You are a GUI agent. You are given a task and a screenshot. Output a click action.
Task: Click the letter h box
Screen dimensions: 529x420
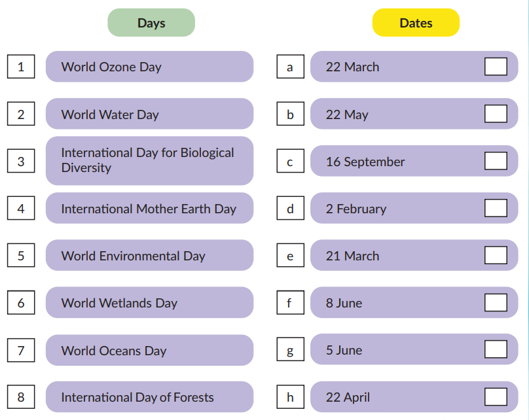click(x=290, y=397)
